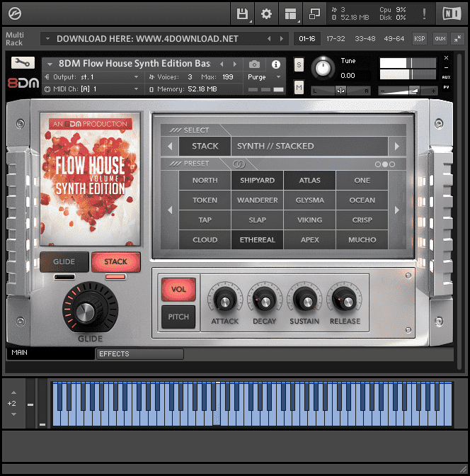Click the NI logo button
The height and width of the screenshot is (476, 470).
point(452,13)
